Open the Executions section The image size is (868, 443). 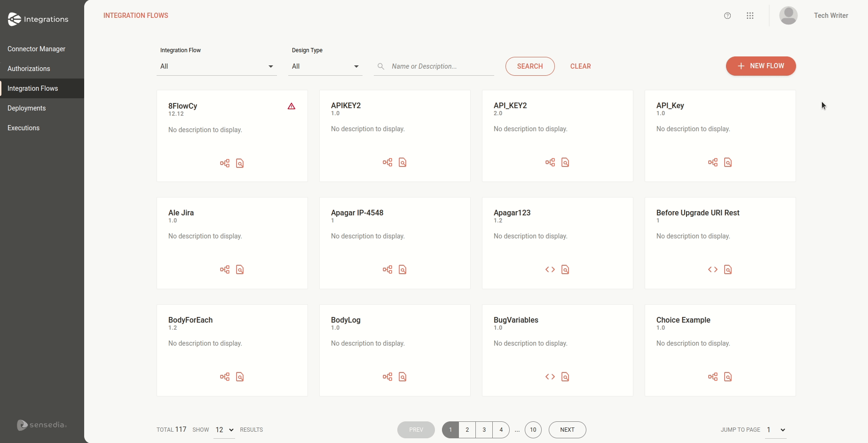pos(23,128)
